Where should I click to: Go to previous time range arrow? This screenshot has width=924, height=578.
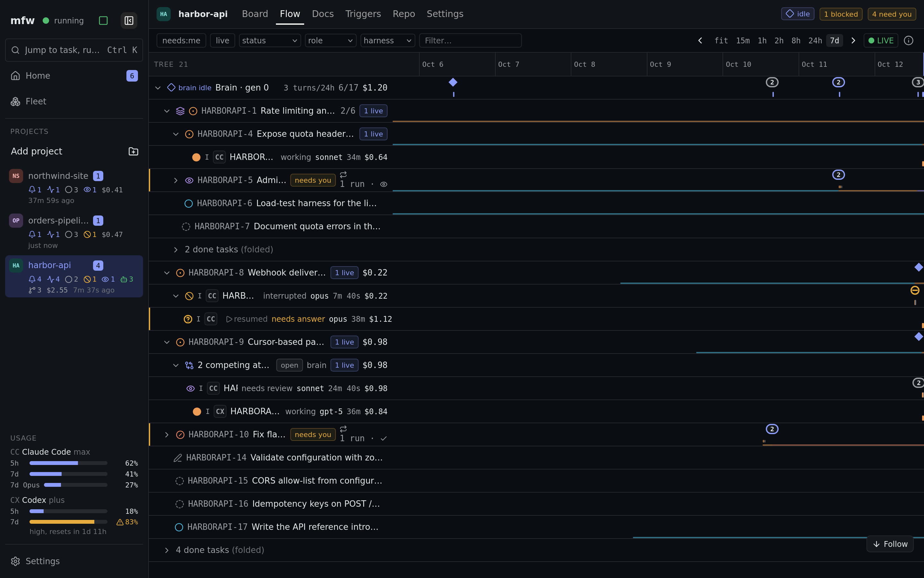[700, 40]
